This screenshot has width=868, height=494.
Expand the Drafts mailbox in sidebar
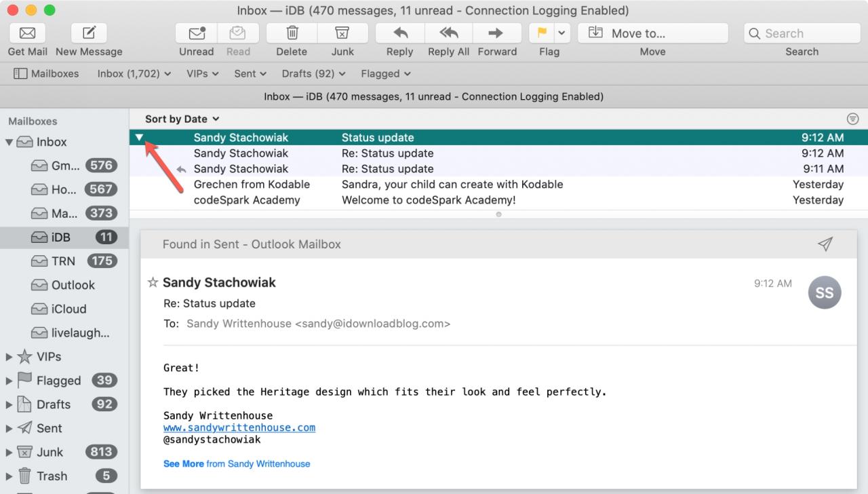[x=9, y=404]
